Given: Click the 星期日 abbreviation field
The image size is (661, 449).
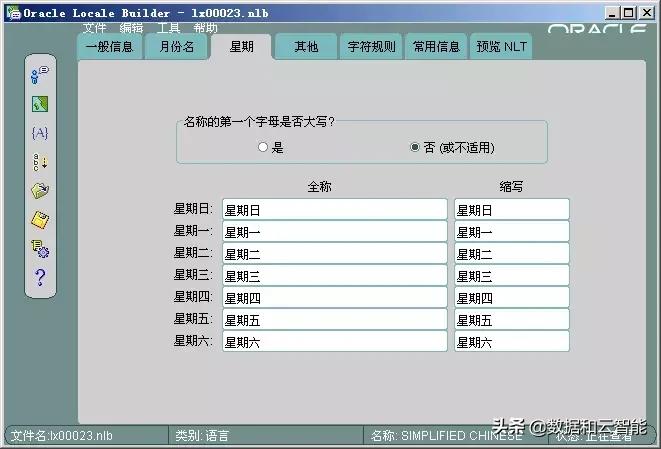Looking at the screenshot, I should coord(512,210).
